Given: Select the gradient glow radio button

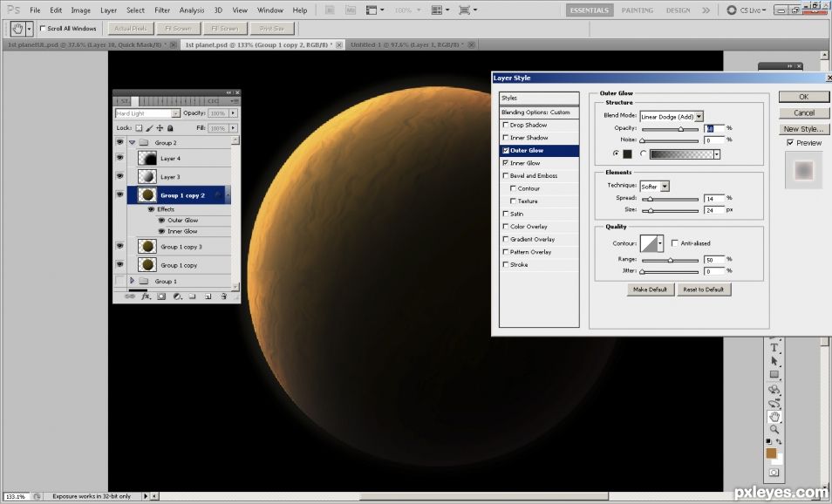Looking at the screenshot, I should click(643, 153).
